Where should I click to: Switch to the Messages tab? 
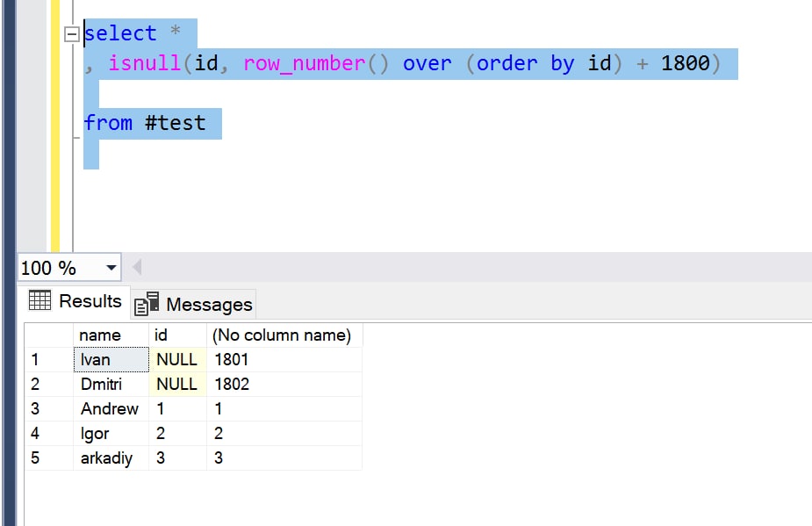(x=194, y=304)
